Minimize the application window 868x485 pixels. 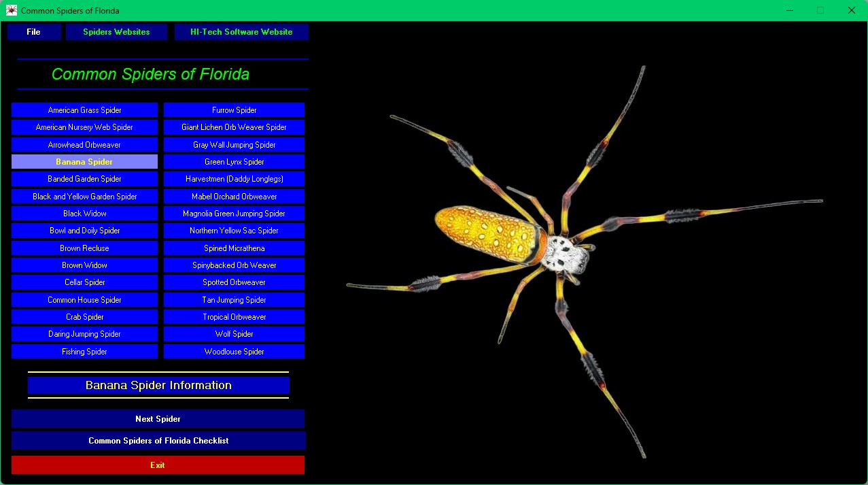click(790, 10)
